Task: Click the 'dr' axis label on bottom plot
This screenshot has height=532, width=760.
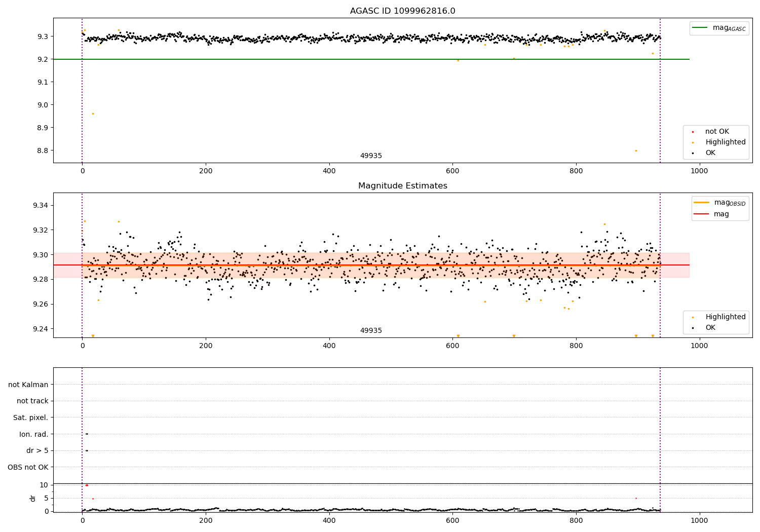Action: (x=33, y=498)
